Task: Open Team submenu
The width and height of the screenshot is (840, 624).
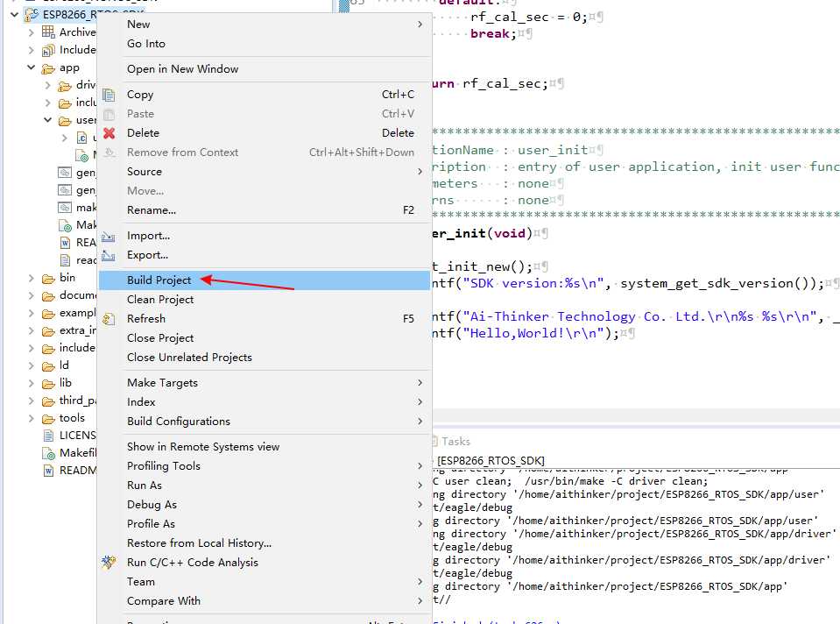Action: 265,582
